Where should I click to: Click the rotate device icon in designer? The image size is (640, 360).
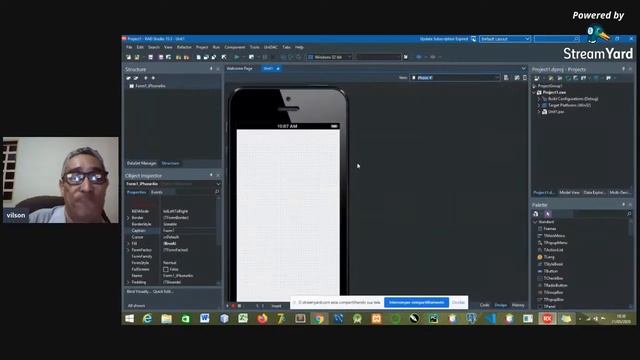[517, 78]
